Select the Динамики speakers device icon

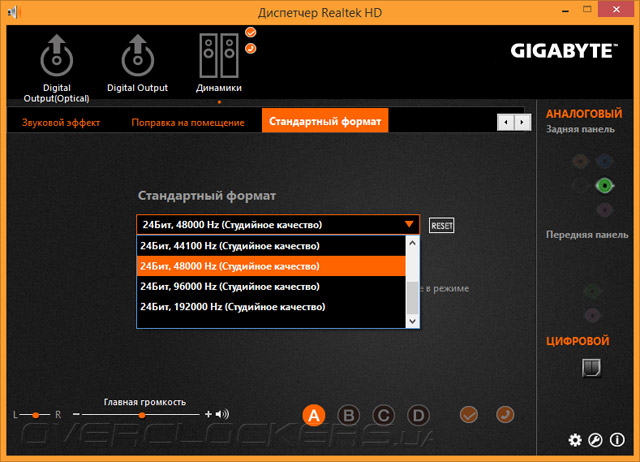click(219, 56)
